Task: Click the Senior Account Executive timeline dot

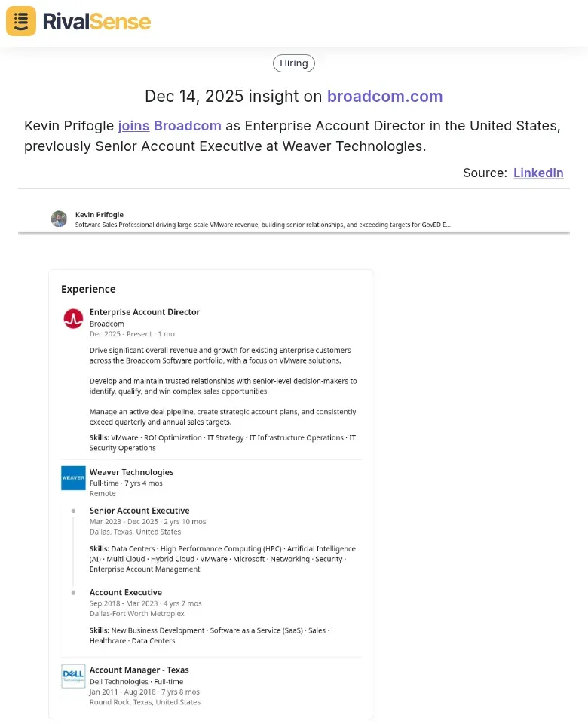Action: point(73,511)
